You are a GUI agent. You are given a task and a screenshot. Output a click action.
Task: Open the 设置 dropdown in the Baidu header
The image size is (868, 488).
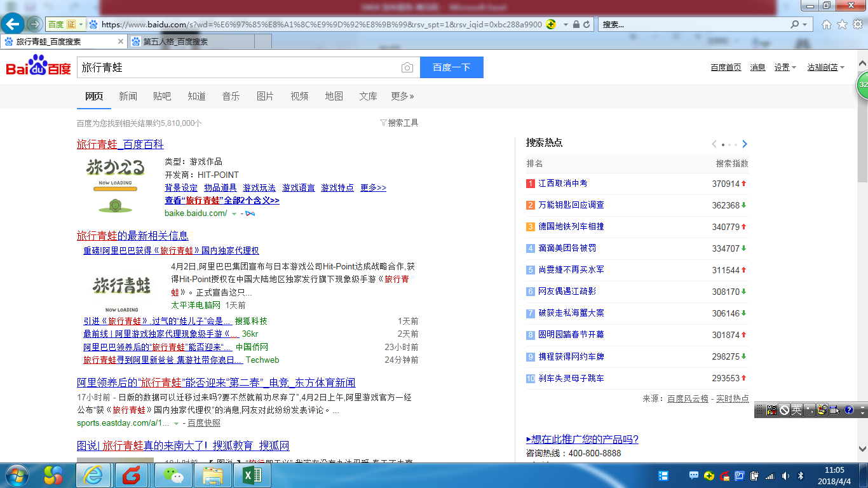[x=785, y=67]
